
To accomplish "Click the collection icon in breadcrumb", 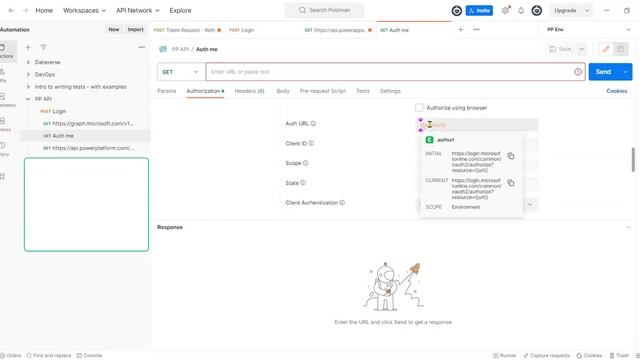I will click(x=163, y=49).
